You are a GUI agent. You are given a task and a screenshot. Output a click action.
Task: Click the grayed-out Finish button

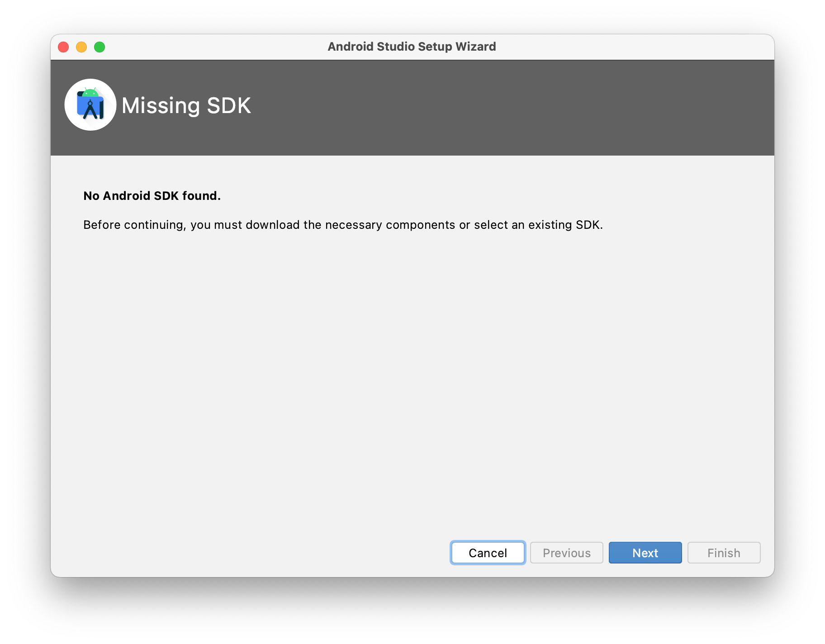point(724,553)
